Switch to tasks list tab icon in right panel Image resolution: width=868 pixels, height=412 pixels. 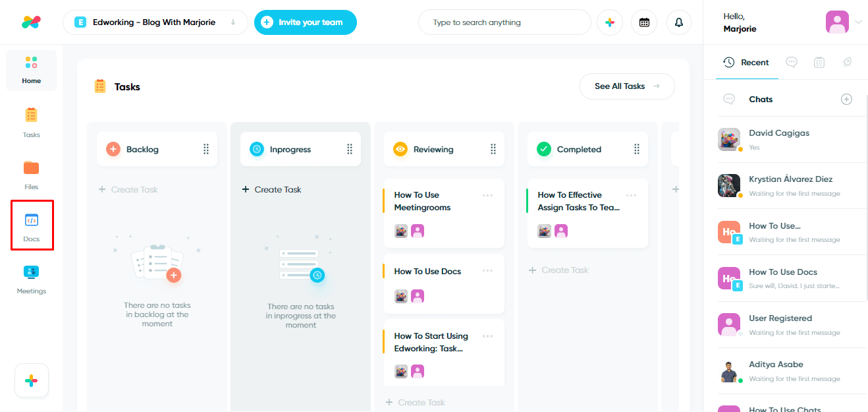click(x=819, y=63)
